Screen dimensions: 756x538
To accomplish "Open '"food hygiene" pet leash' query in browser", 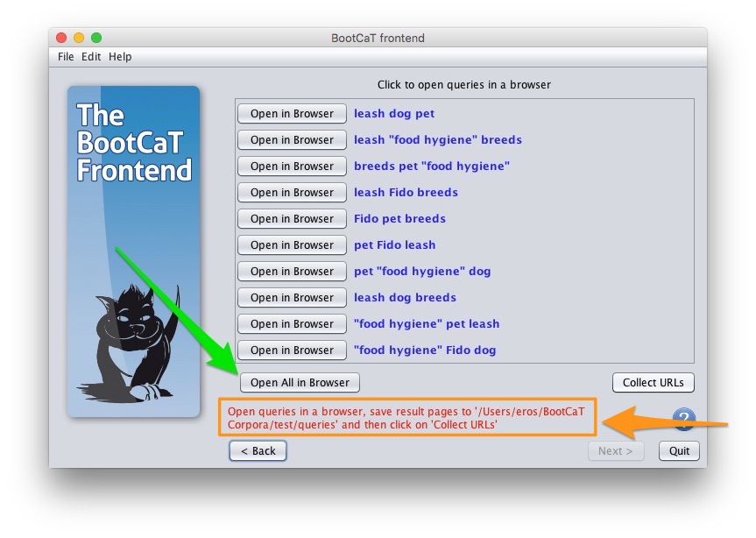I will click(x=292, y=323).
